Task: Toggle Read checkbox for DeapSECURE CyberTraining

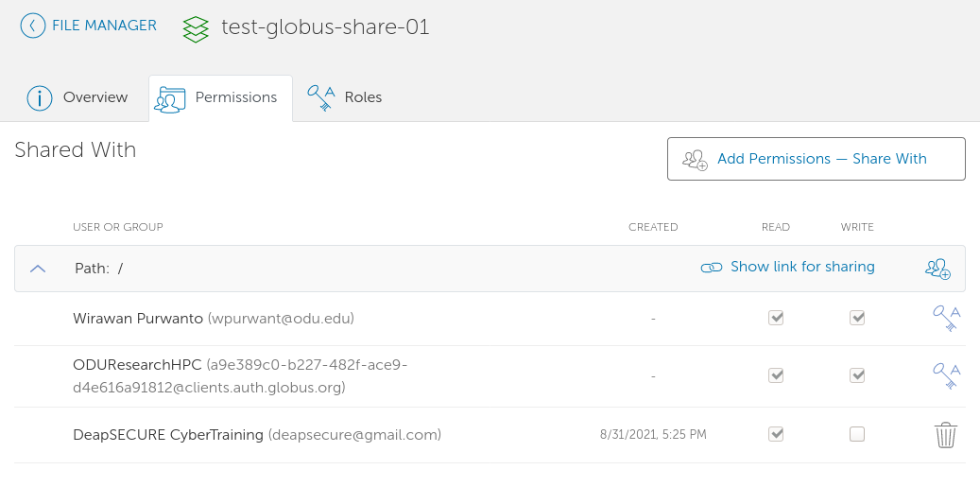Action: [x=776, y=434]
